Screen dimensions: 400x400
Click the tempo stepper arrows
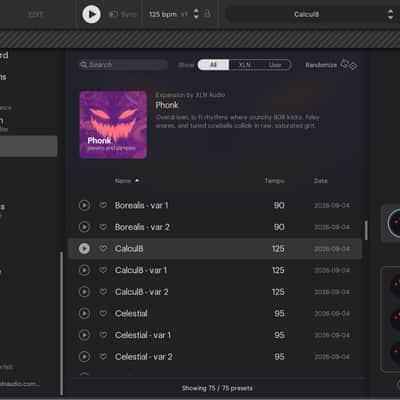[196, 14]
